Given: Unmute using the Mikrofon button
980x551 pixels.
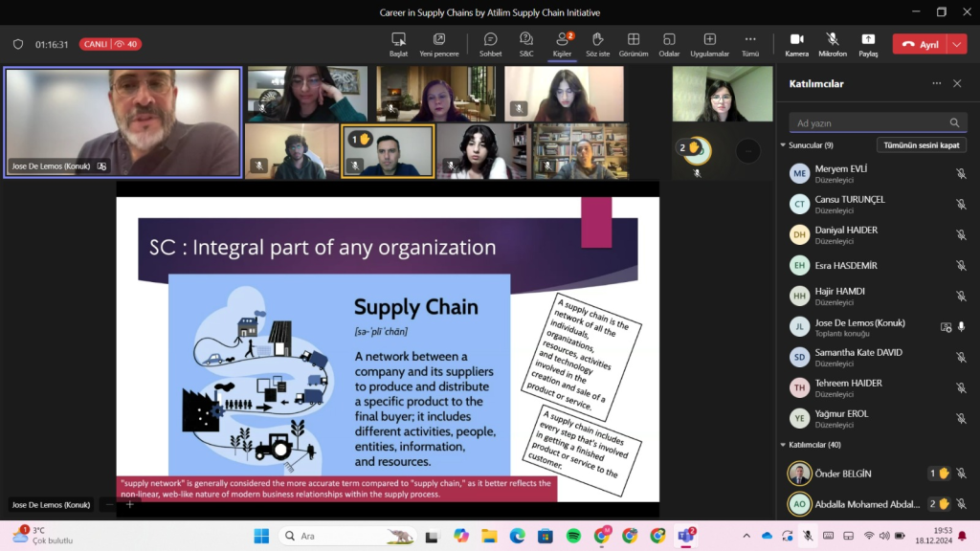Looking at the screenshot, I should point(833,44).
